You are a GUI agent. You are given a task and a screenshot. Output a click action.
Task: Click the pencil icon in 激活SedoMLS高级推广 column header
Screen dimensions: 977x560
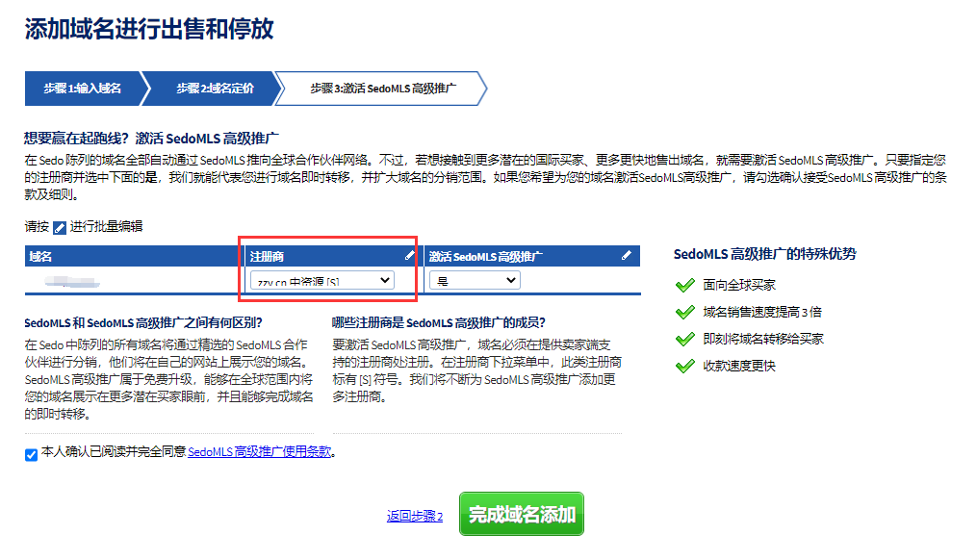[627, 255]
